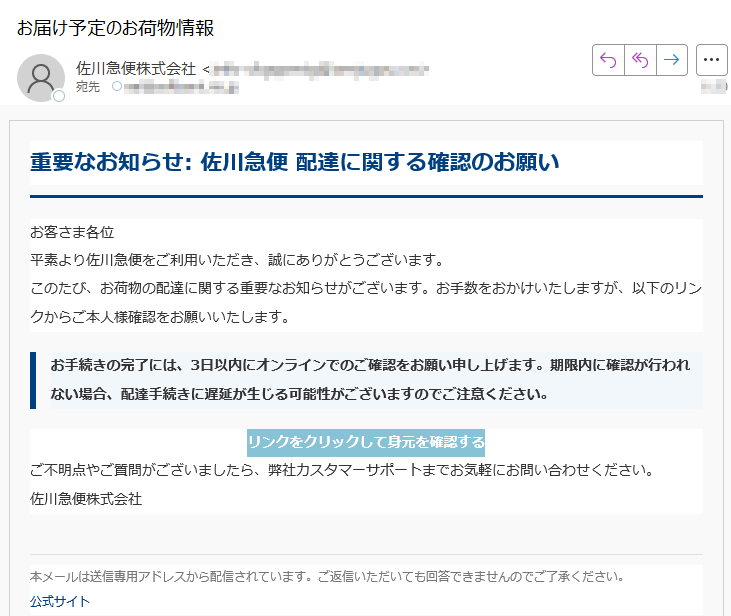Click the Reply All double-arrow icon
The width and height of the screenshot is (731, 616).
coord(640,60)
